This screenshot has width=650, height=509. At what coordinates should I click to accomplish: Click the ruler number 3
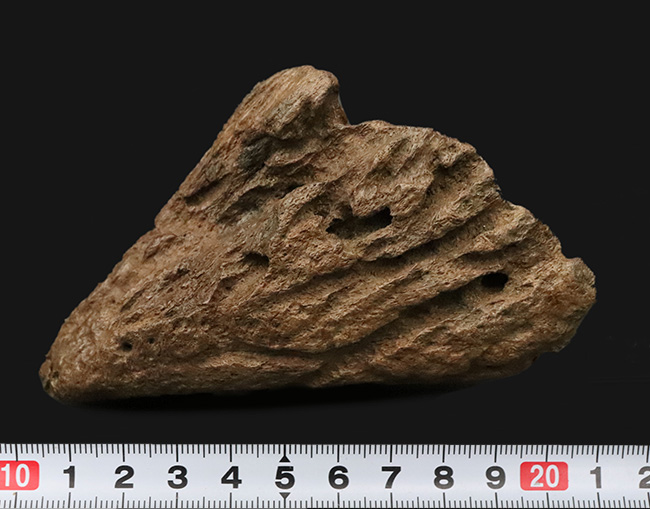pyautogui.click(x=177, y=477)
